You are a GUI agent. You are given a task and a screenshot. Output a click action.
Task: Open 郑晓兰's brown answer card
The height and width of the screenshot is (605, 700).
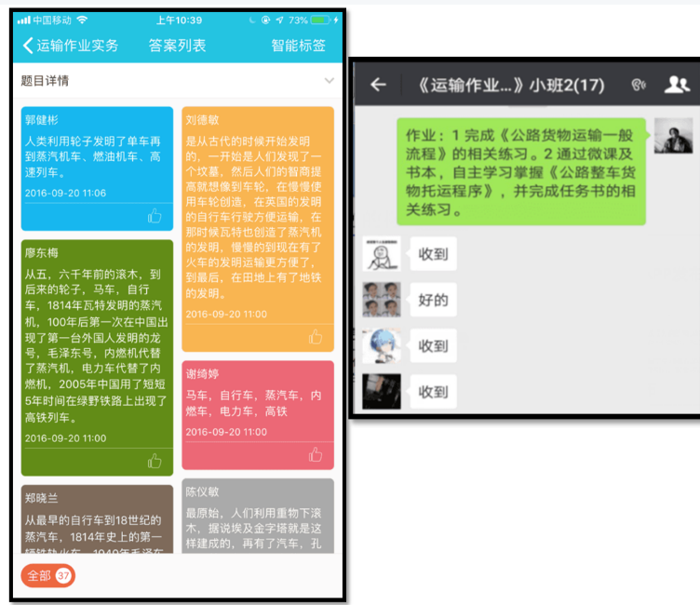[97, 521]
